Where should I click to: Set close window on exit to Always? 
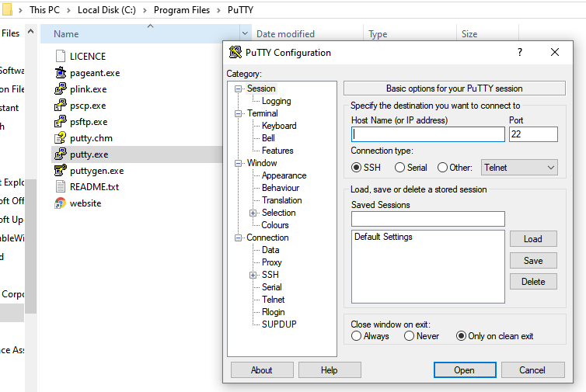(x=356, y=336)
